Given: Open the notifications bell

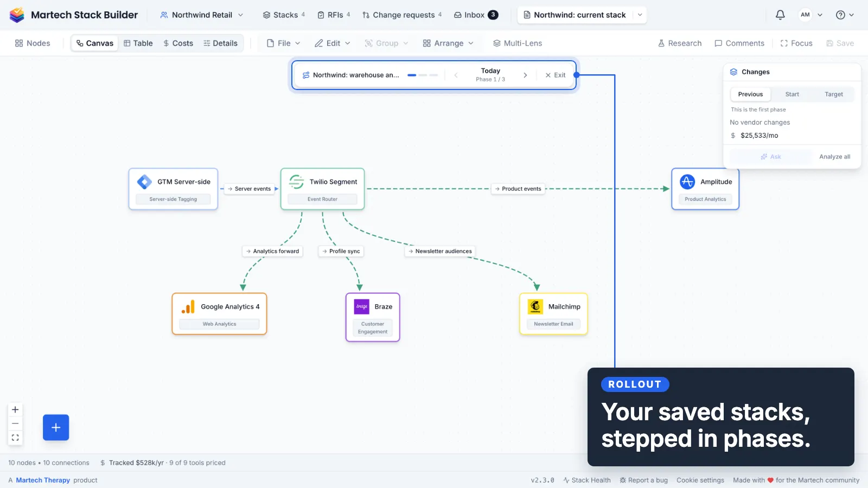Looking at the screenshot, I should coord(780,15).
